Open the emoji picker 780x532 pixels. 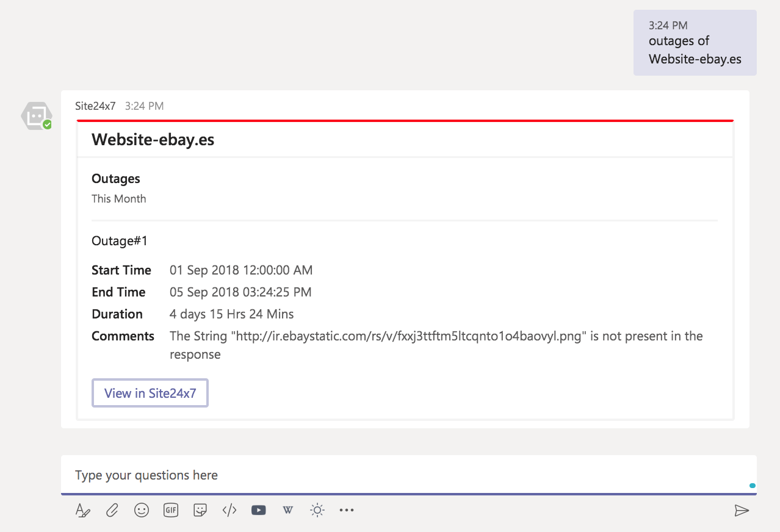coord(142,510)
